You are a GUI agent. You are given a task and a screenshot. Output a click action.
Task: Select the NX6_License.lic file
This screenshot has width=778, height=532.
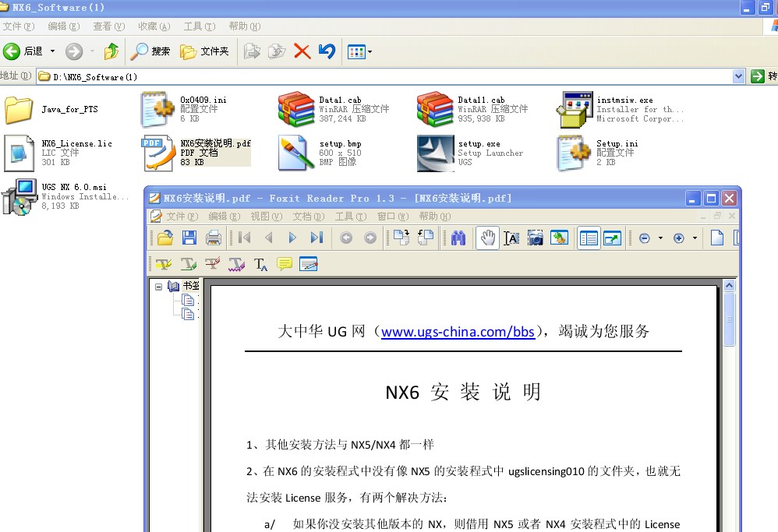click(58, 153)
